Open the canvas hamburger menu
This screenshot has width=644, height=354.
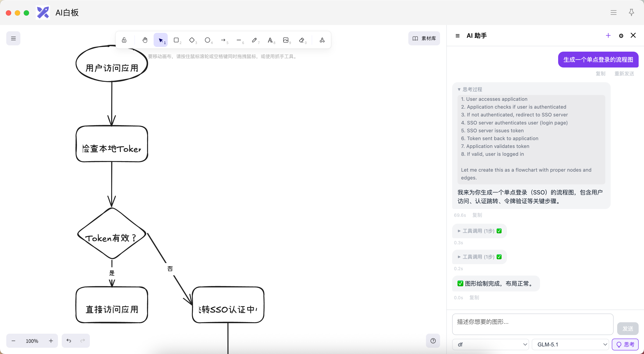13,38
